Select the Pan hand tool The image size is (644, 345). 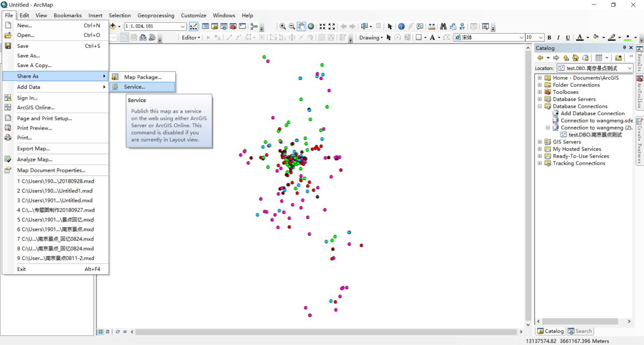pos(301,26)
